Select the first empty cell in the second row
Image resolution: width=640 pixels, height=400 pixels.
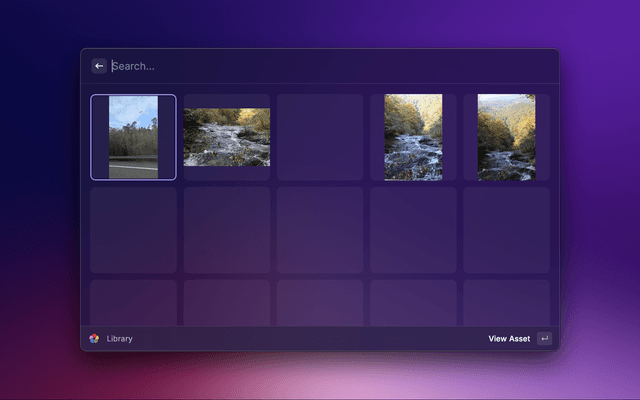click(133, 230)
